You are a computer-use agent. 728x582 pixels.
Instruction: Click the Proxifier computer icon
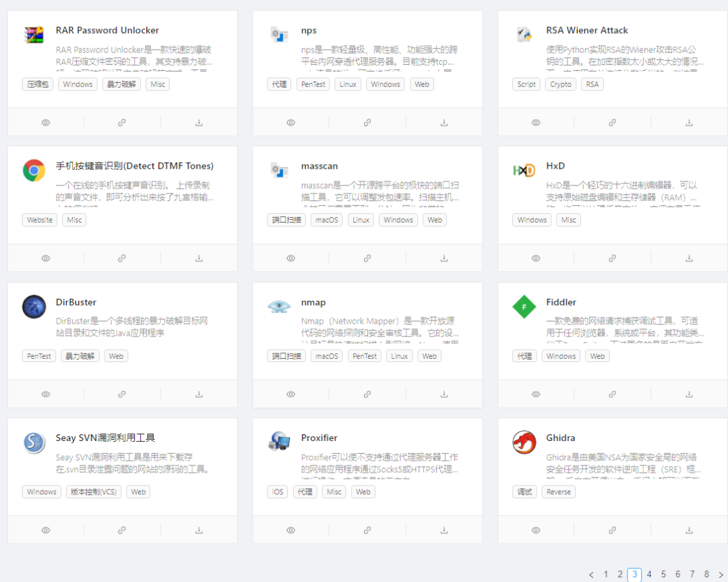[x=279, y=442]
